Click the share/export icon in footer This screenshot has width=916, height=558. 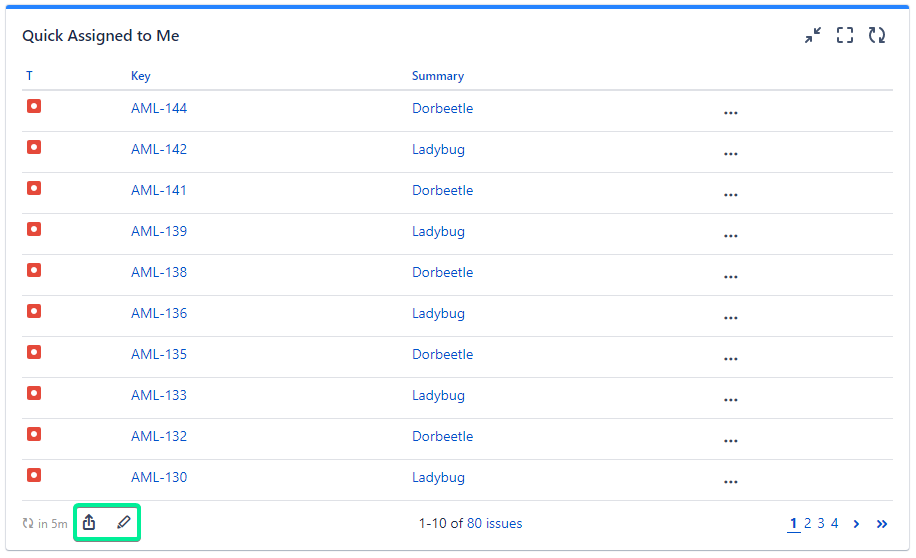(89, 523)
